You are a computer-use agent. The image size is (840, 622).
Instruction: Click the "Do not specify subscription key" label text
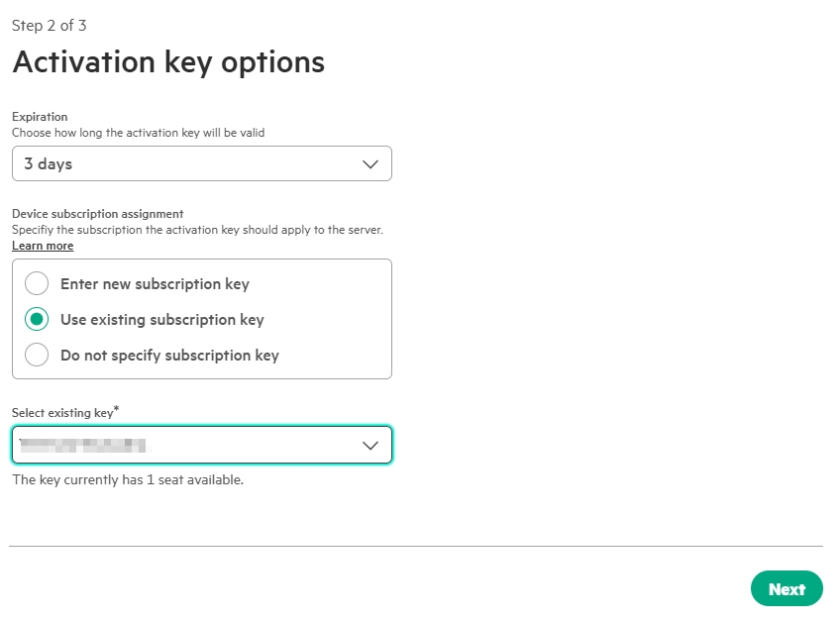tap(169, 356)
